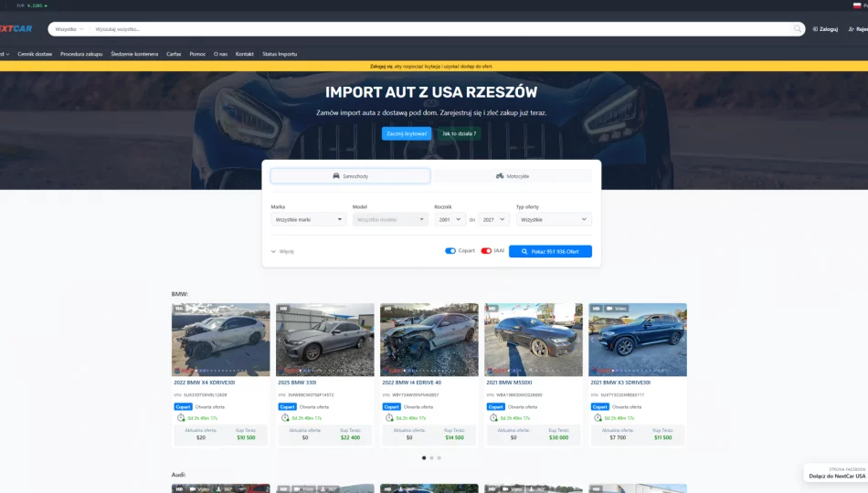This screenshot has height=493, width=868.
Task: Open Rocznik start year 2001 dropdown
Action: pyautogui.click(x=450, y=220)
